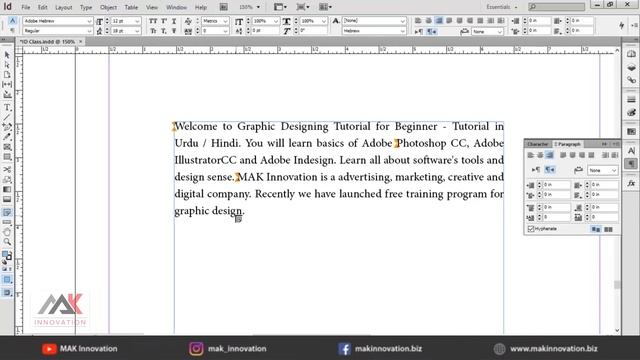Select the Gap tool
640x360 pixels.
[x=7, y=84]
